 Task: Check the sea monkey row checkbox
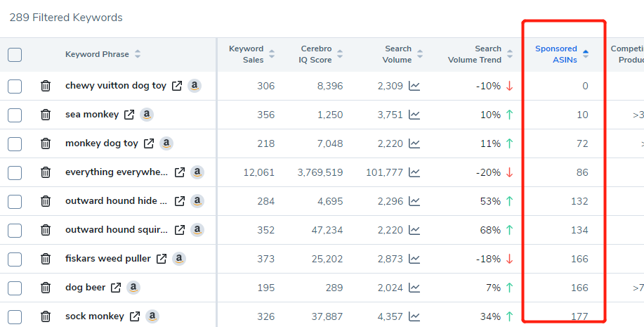(x=15, y=115)
